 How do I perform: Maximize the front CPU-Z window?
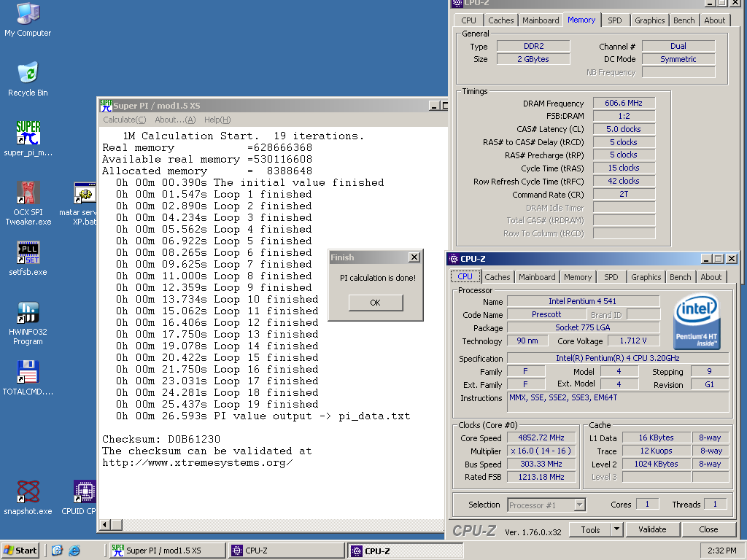point(719,259)
